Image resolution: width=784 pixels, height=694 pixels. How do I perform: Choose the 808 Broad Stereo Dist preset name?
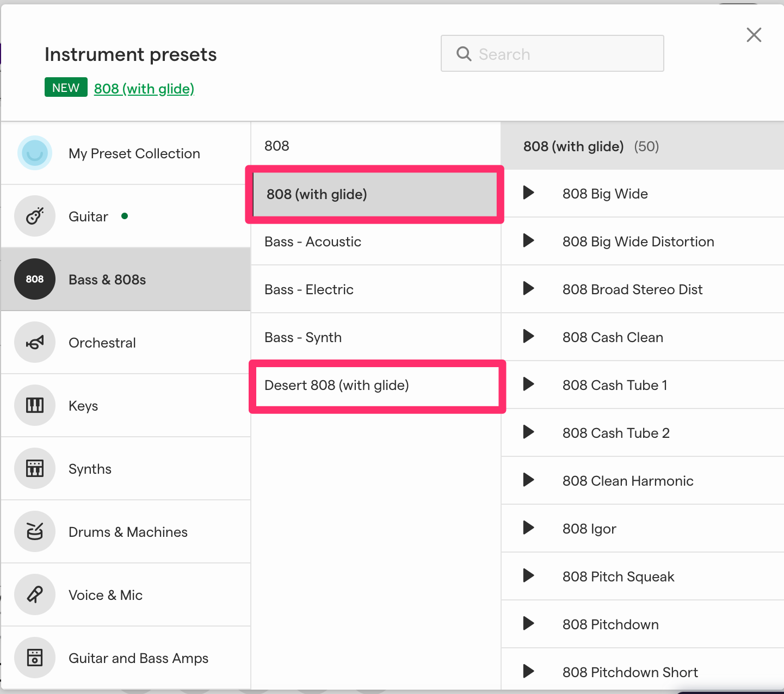pos(632,289)
